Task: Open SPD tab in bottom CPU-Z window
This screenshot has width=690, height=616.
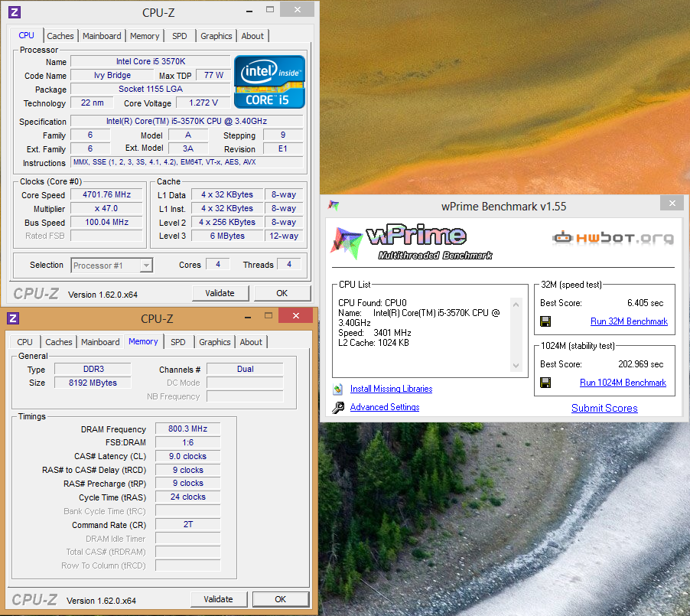Action: [x=177, y=342]
